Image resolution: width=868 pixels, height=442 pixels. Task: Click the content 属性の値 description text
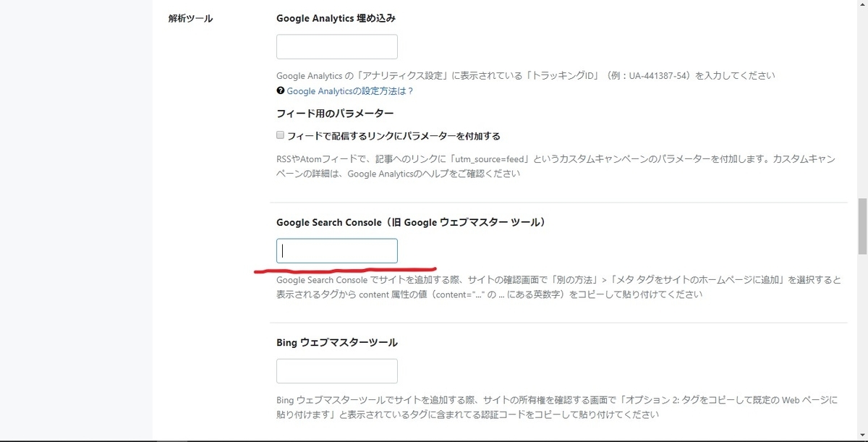click(x=558, y=287)
